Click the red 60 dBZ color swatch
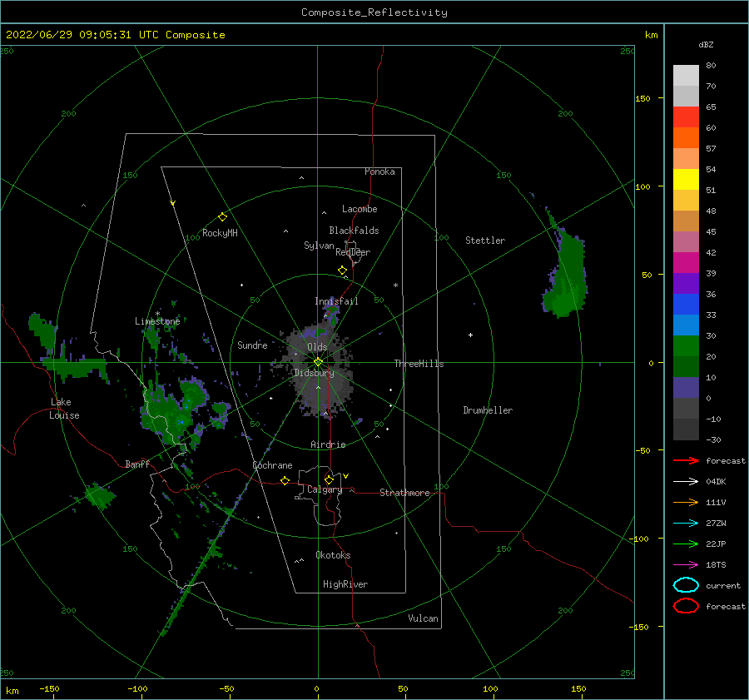 tap(686, 117)
